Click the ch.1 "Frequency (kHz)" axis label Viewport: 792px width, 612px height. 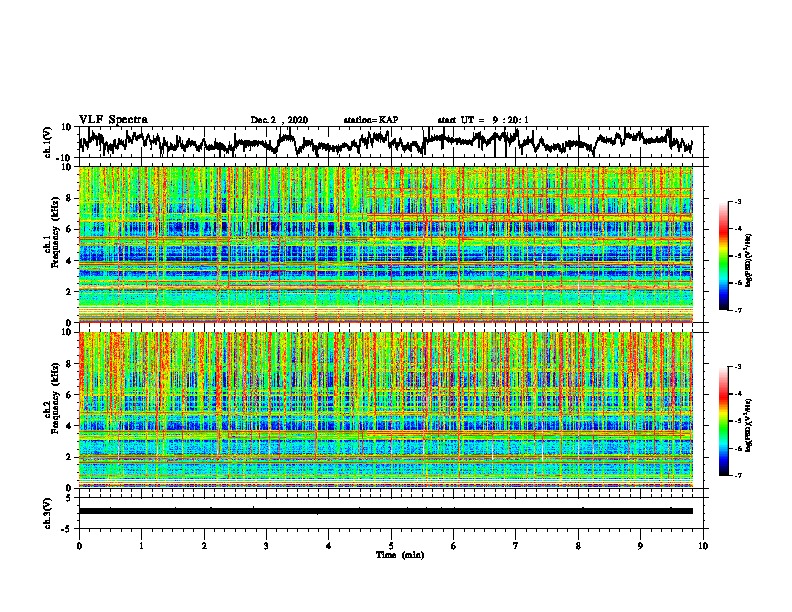tap(55, 232)
